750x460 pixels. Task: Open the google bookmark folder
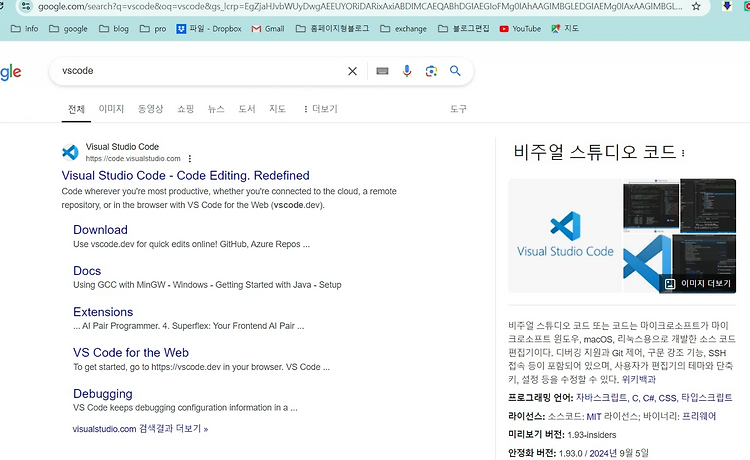(x=68, y=29)
